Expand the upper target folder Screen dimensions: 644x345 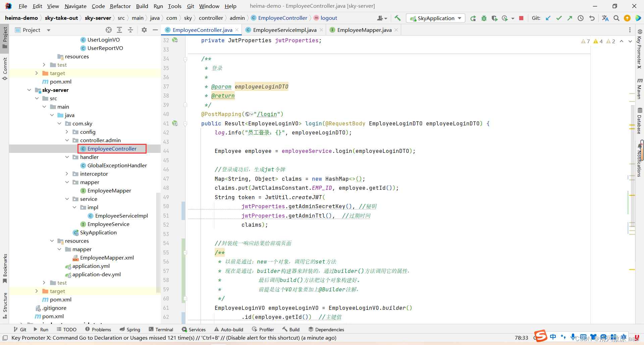(x=37, y=73)
